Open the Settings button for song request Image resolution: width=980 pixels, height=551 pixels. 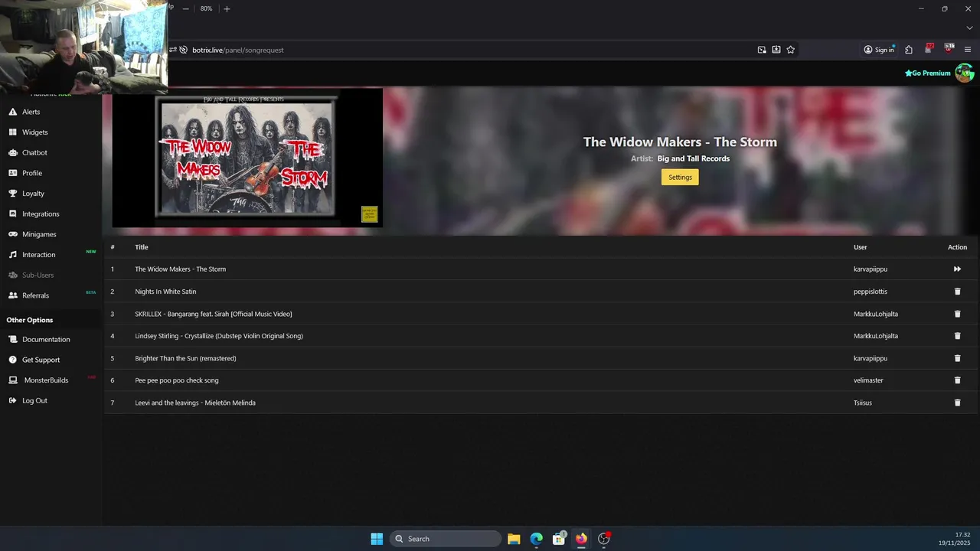(x=680, y=178)
